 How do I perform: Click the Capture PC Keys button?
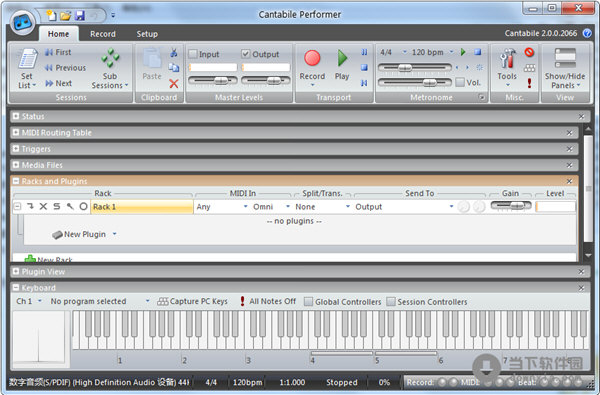192,302
